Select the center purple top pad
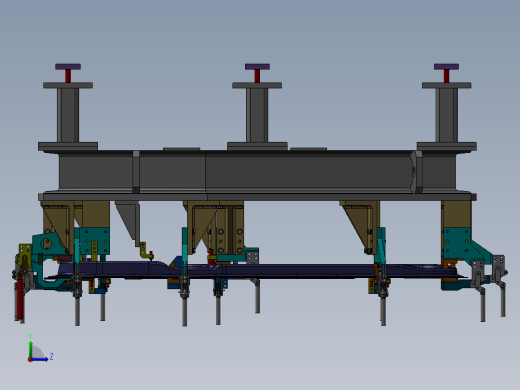The image size is (520, 390). 257,67
